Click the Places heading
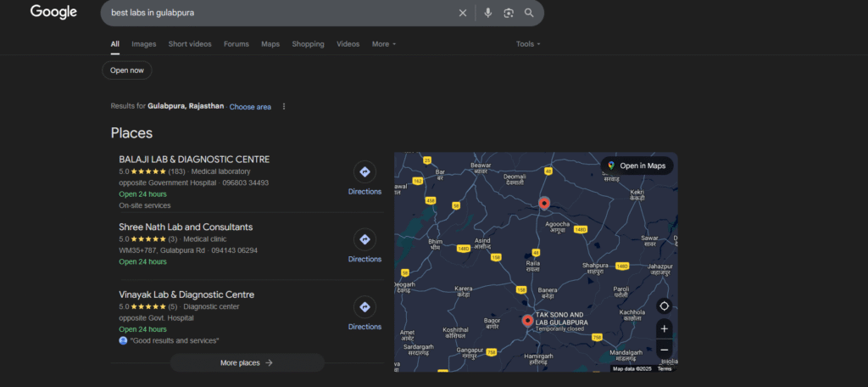The width and height of the screenshot is (868, 387). click(x=131, y=133)
